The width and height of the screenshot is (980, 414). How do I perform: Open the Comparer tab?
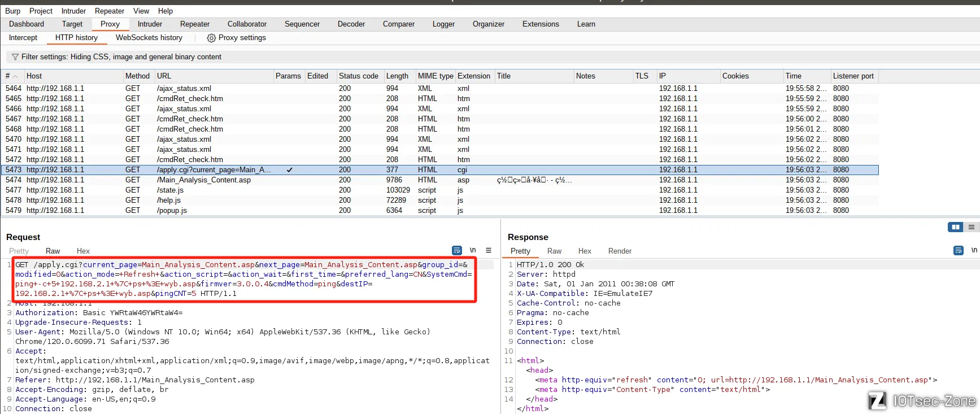coord(399,24)
